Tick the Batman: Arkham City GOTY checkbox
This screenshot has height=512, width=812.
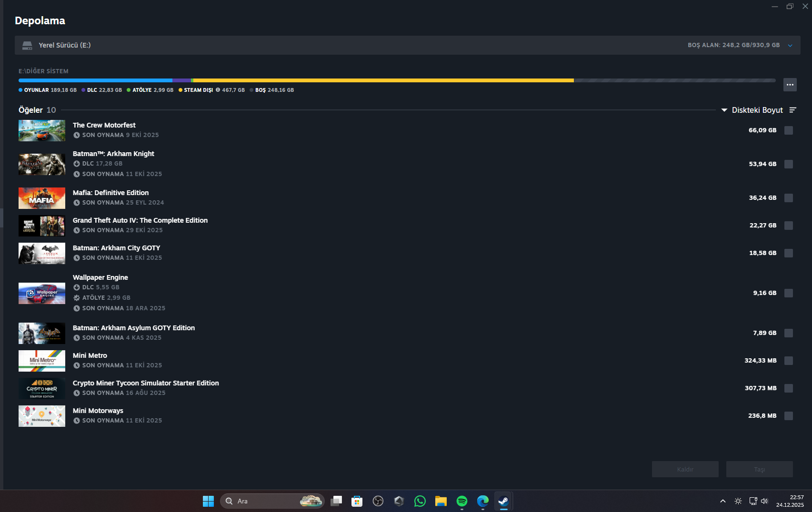click(789, 253)
